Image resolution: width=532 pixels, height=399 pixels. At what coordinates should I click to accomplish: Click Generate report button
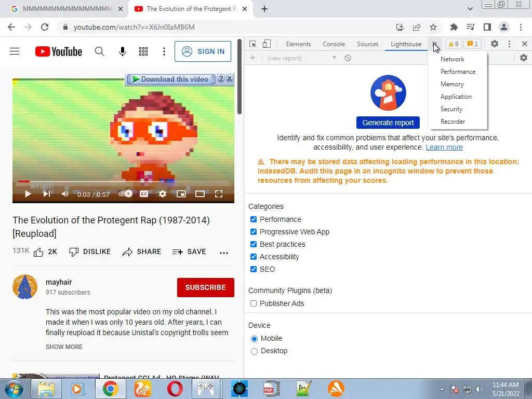388,123
